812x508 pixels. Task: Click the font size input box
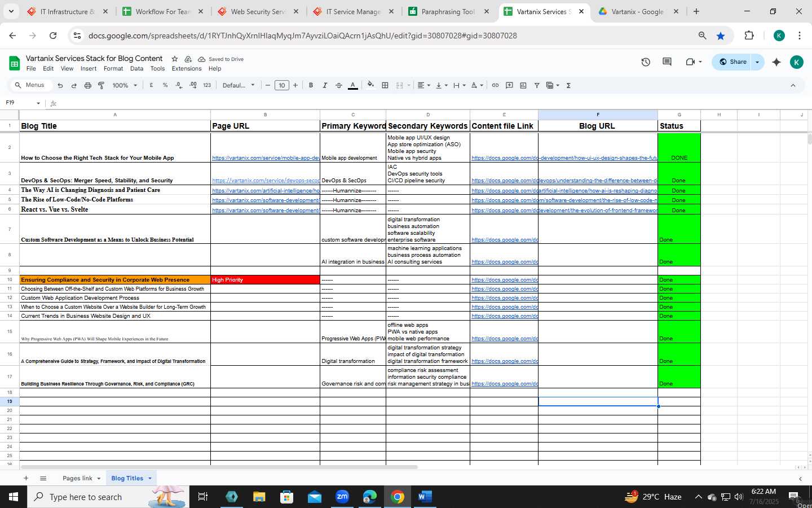[x=282, y=85]
